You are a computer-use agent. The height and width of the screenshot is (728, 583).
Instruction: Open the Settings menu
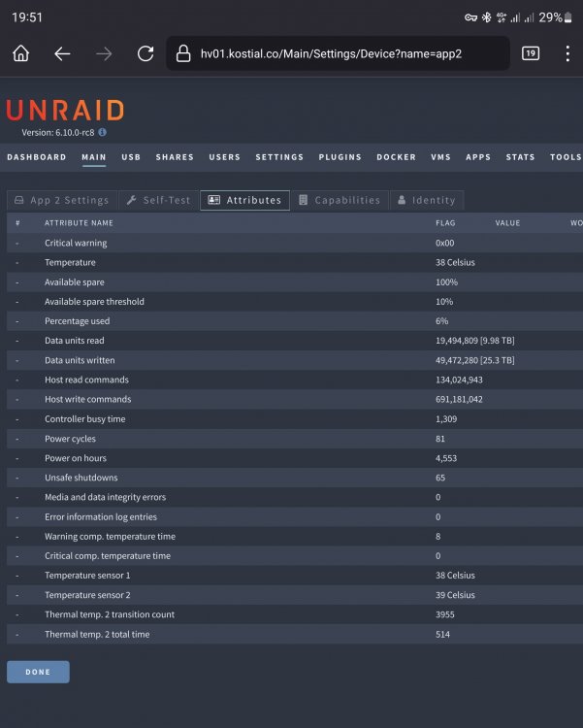[279, 157]
